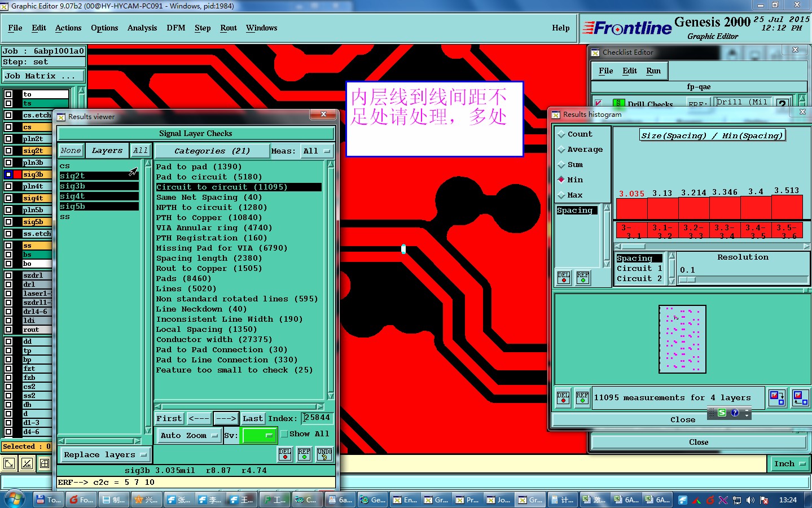Toggle display checkbox for layer szdrl
812x508 pixels.
(x=8, y=275)
